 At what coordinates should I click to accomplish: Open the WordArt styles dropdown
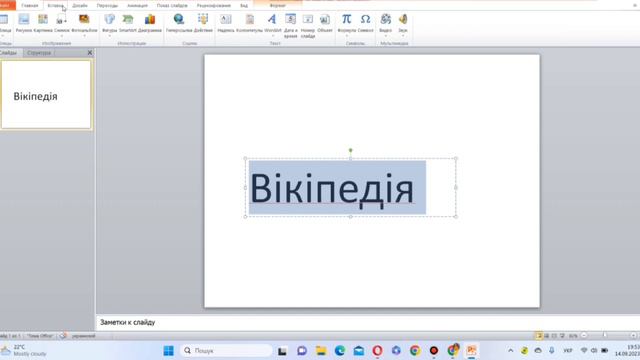272,24
